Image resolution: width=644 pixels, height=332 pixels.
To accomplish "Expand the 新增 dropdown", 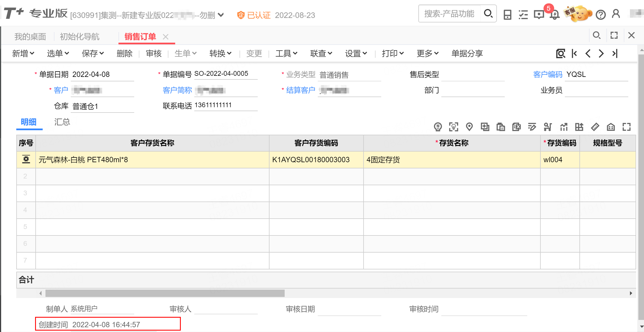I will [x=23, y=53].
